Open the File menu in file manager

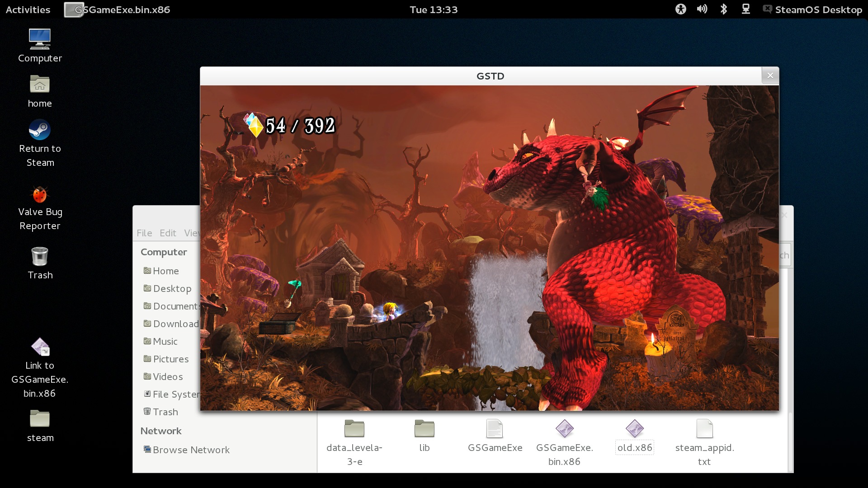point(144,233)
